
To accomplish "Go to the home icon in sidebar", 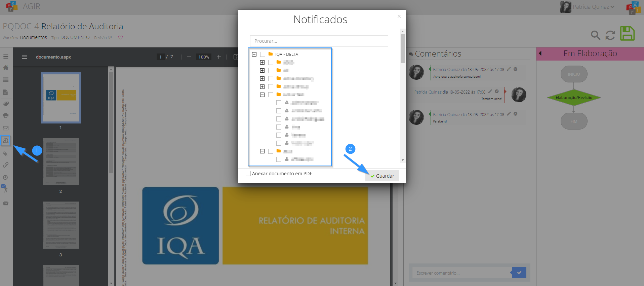I will pyautogui.click(x=6, y=68).
